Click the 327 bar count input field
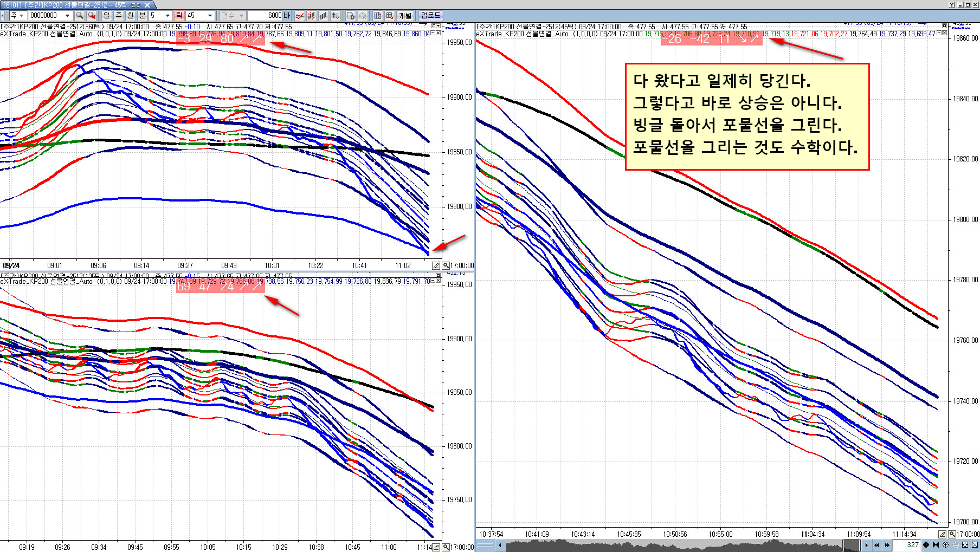Image resolution: width=980 pixels, height=552 pixels. 907,545
